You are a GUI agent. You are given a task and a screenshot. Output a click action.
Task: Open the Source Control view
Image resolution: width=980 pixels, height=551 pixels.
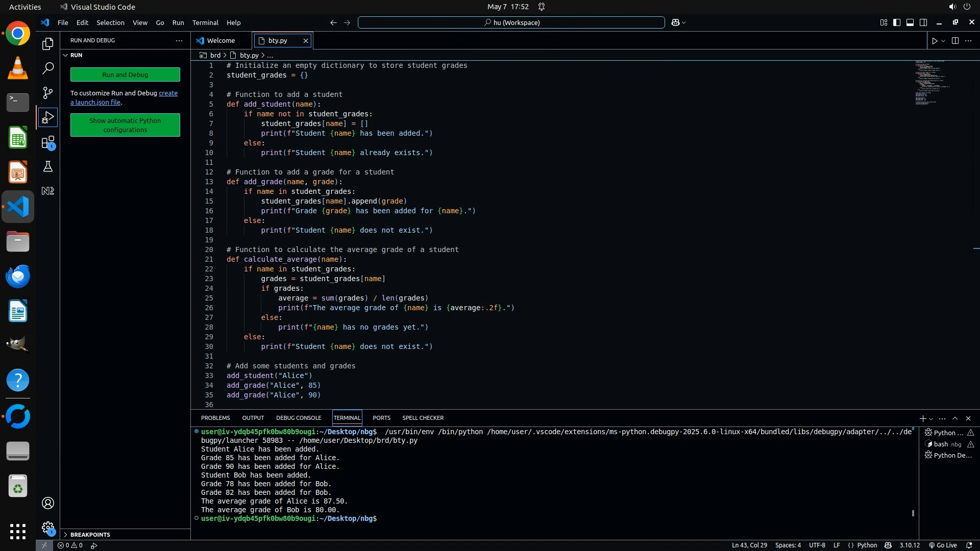(48, 92)
